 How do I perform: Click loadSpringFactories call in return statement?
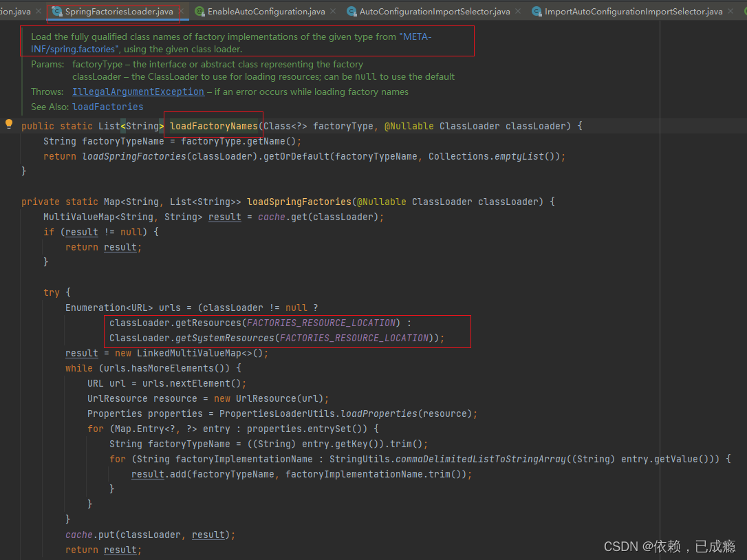pyautogui.click(x=134, y=156)
